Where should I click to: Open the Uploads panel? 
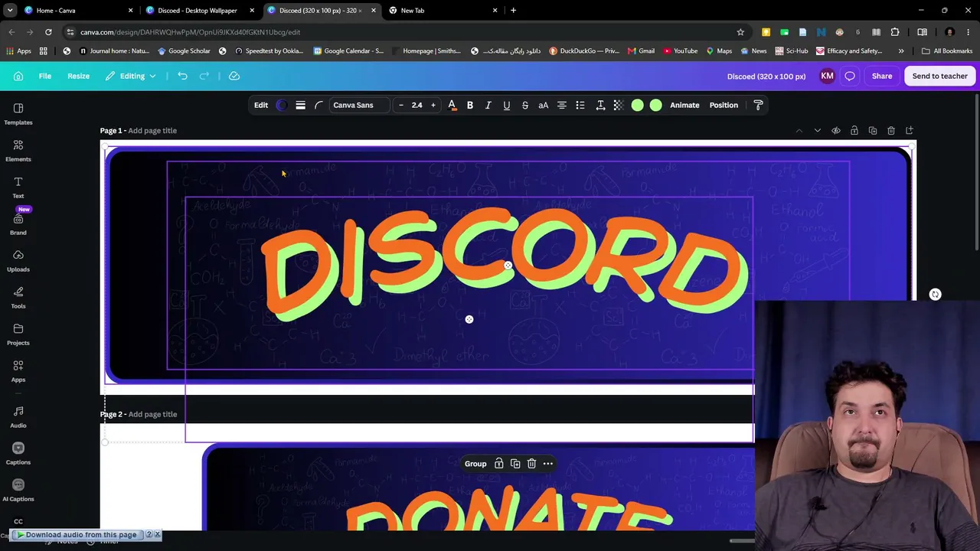coord(18,260)
